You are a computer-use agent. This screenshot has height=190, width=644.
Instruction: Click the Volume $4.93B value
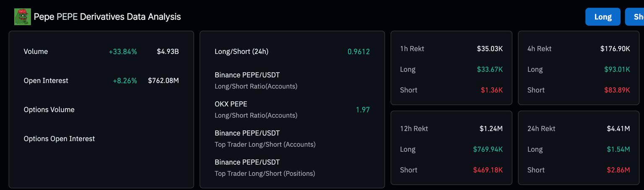coord(168,52)
